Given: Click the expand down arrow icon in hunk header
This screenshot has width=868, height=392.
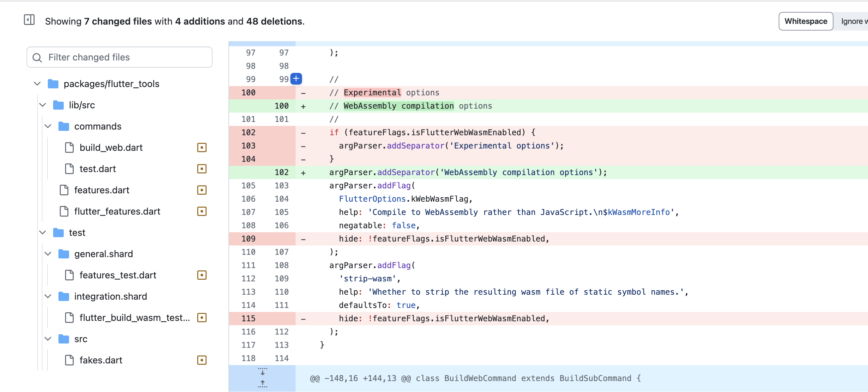Looking at the screenshot, I should [x=262, y=372].
